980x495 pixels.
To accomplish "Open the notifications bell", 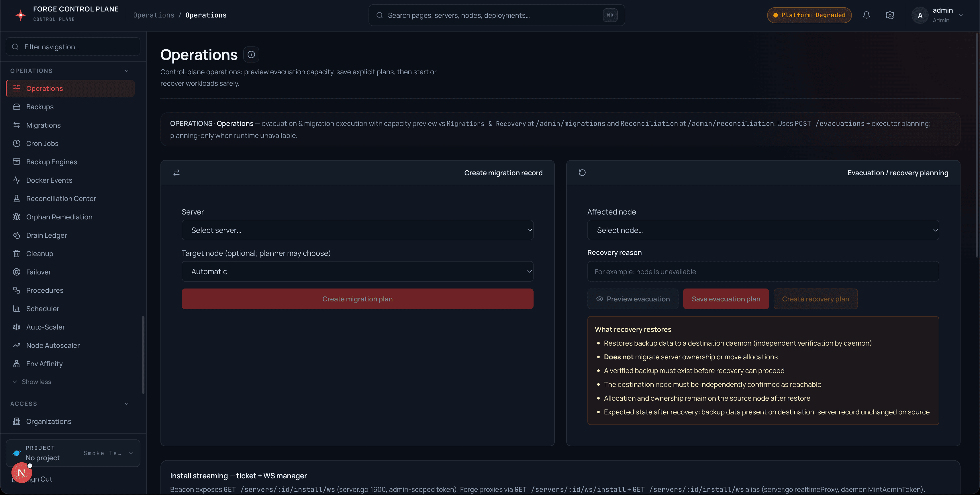I will 866,15.
